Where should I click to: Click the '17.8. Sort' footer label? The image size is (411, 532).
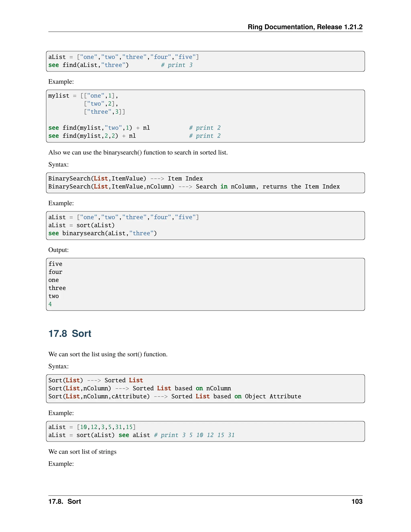(65, 501)
